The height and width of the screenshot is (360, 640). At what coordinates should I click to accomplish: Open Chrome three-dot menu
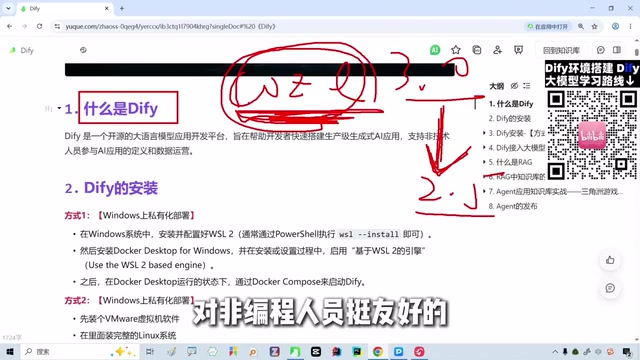(631, 26)
